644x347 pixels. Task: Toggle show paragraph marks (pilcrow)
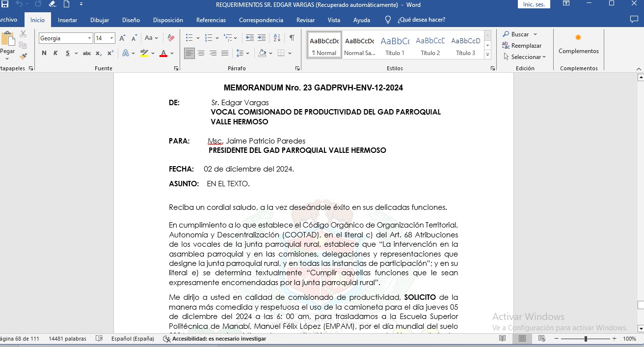(x=292, y=38)
